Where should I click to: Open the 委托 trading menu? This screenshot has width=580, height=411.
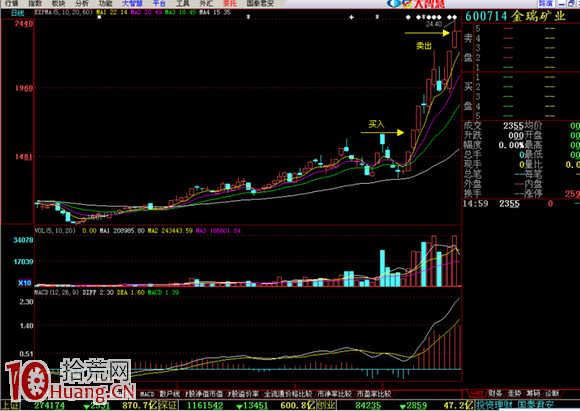coord(230,3)
